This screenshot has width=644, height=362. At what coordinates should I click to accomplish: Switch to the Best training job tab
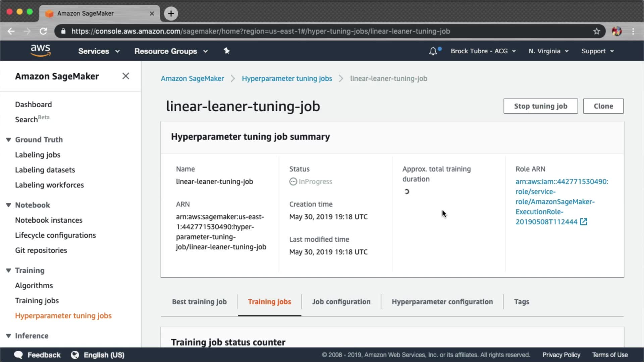click(x=199, y=302)
